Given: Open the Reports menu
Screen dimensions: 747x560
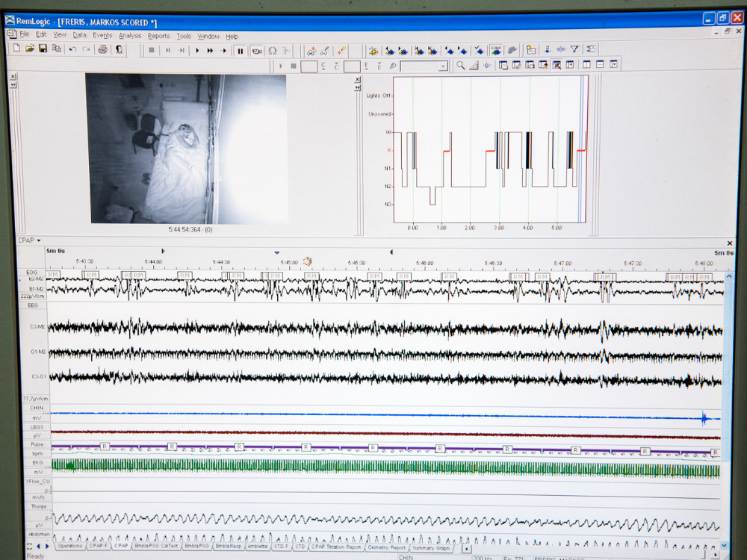Looking at the screenshot, I should [x=158, y=36].
